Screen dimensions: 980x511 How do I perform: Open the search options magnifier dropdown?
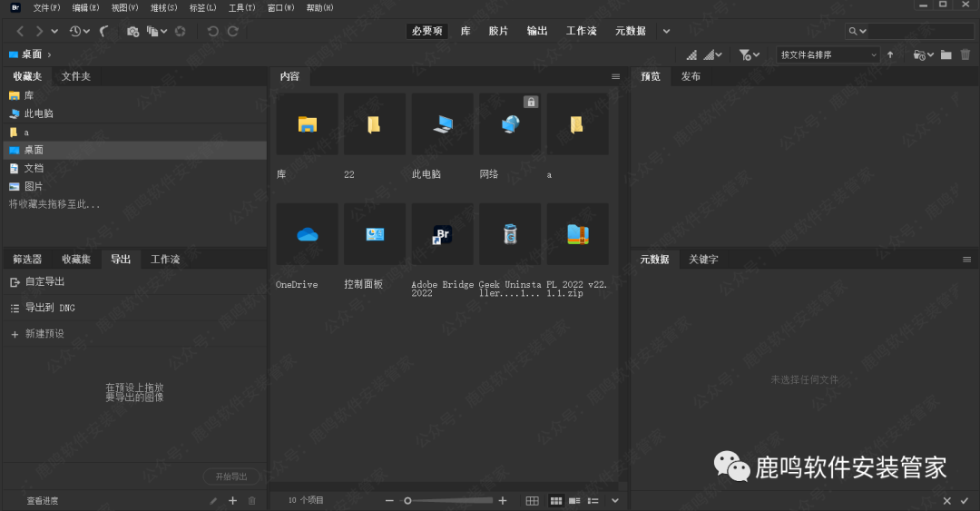point(857,31)
